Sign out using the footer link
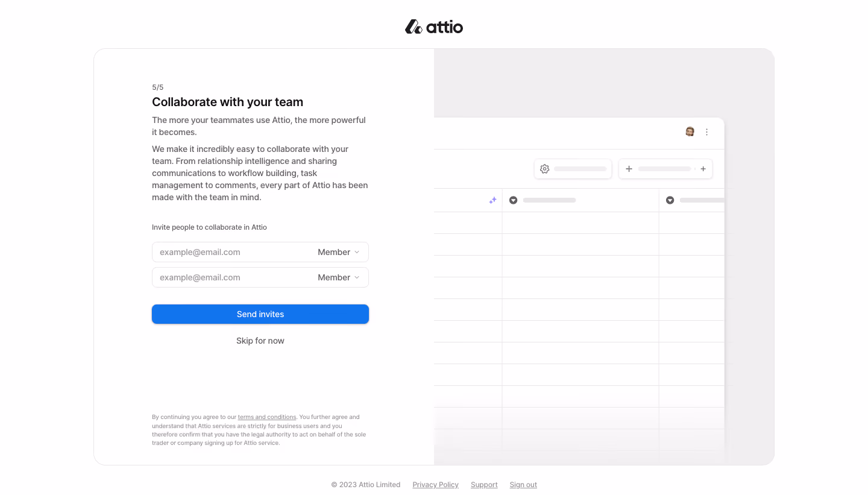This screenshot has width=868, height=495. coord(523,485)
